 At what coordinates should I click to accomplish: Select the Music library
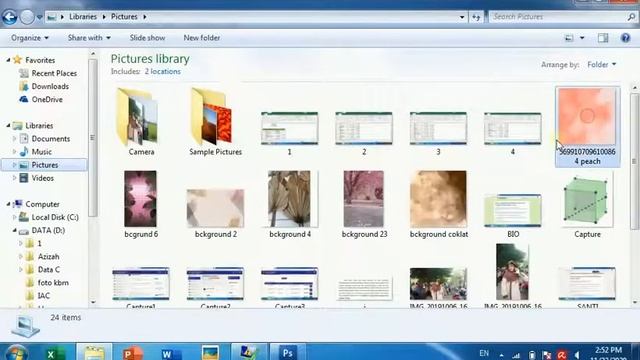tap(41, 152)
